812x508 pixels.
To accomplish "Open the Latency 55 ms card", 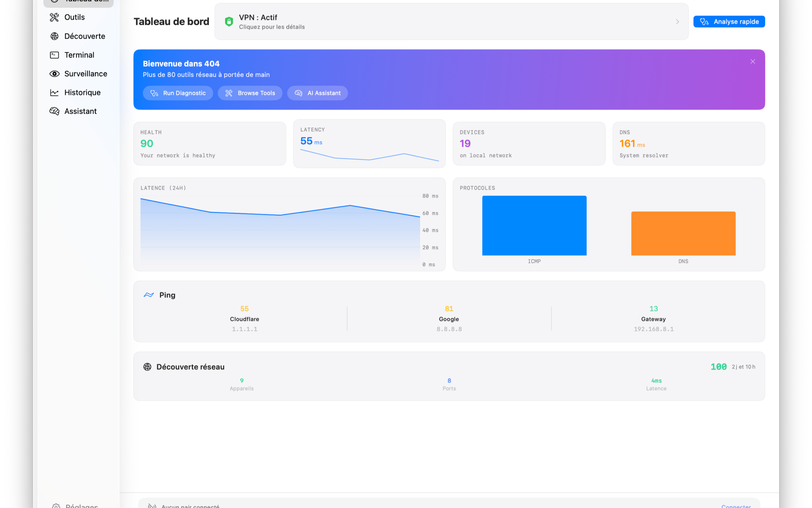I will click(369, 143).
